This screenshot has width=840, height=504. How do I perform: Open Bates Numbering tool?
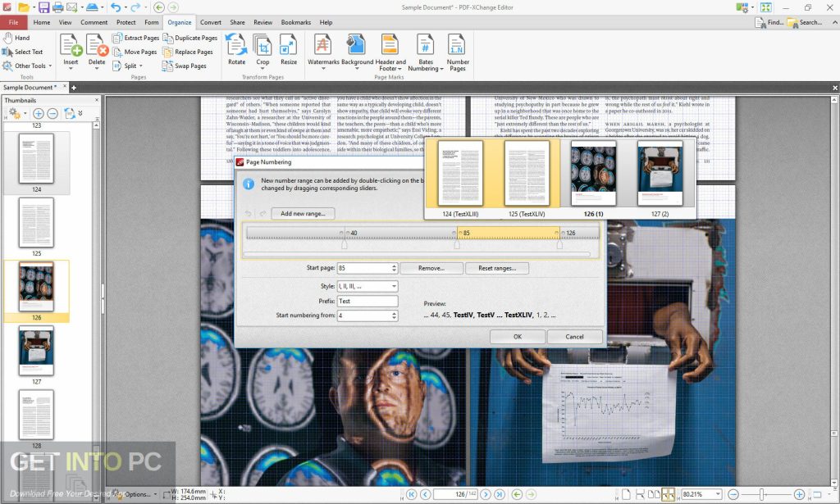point(426,52)
